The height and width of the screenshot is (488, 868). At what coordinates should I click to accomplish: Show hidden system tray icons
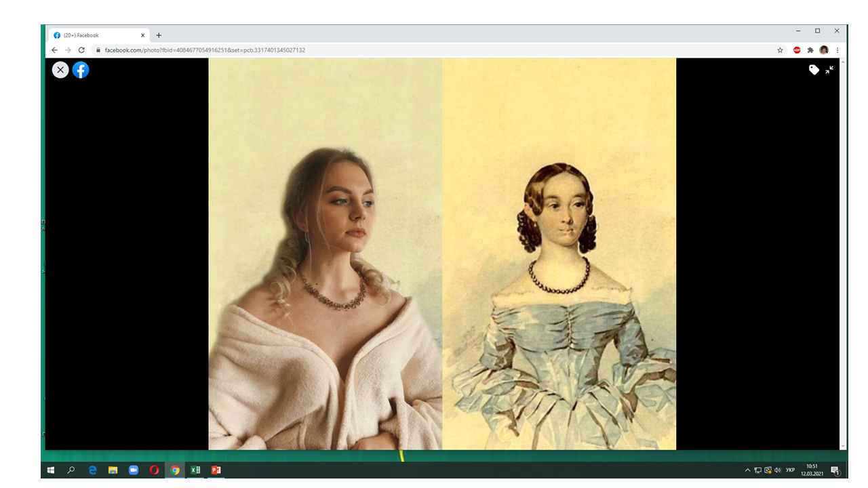coord(748,470)
